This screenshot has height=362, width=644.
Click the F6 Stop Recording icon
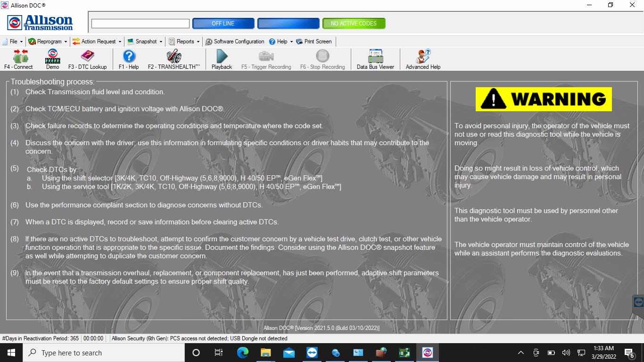[x=322, y=56]
